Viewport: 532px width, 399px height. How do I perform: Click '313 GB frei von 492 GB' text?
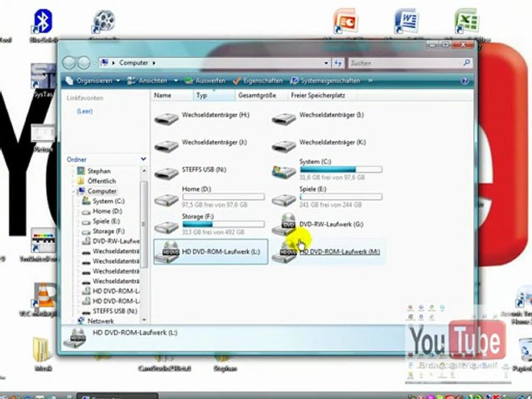tap(213, 232)
